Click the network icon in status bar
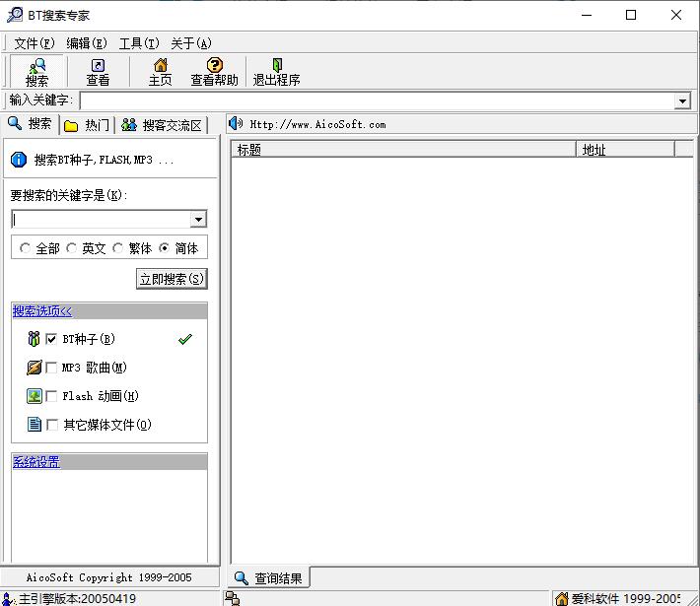The image size is (700, 606). click(x=233, y=598)
